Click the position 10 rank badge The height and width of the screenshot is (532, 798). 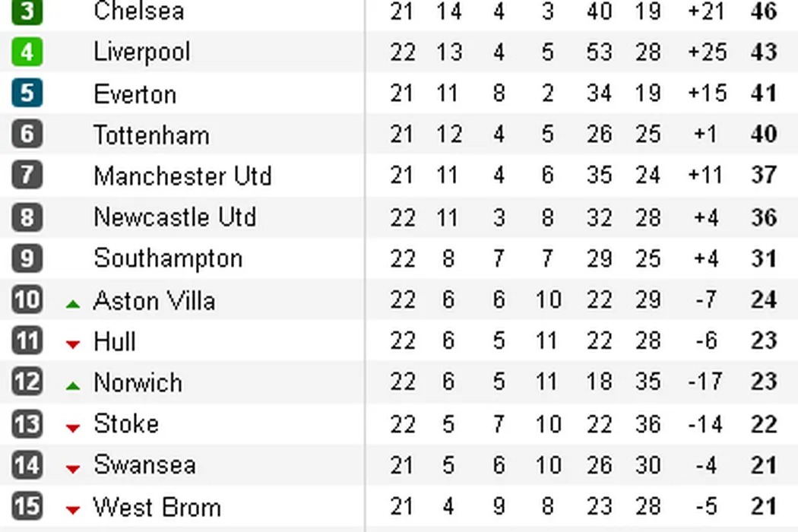click(x=27, y=299)
